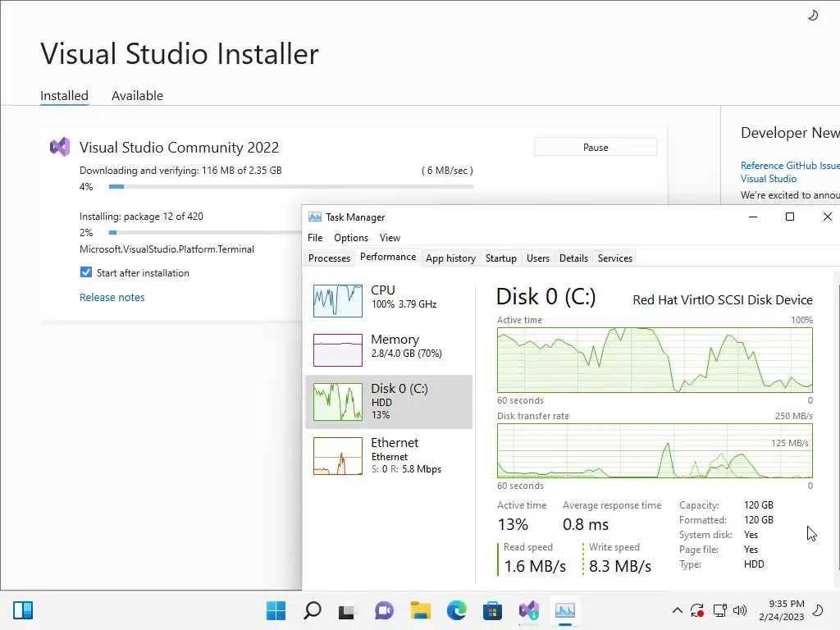
Task: Click Red Hat VirtIO SCSI Disk Device text
Action: pos(722,300)
